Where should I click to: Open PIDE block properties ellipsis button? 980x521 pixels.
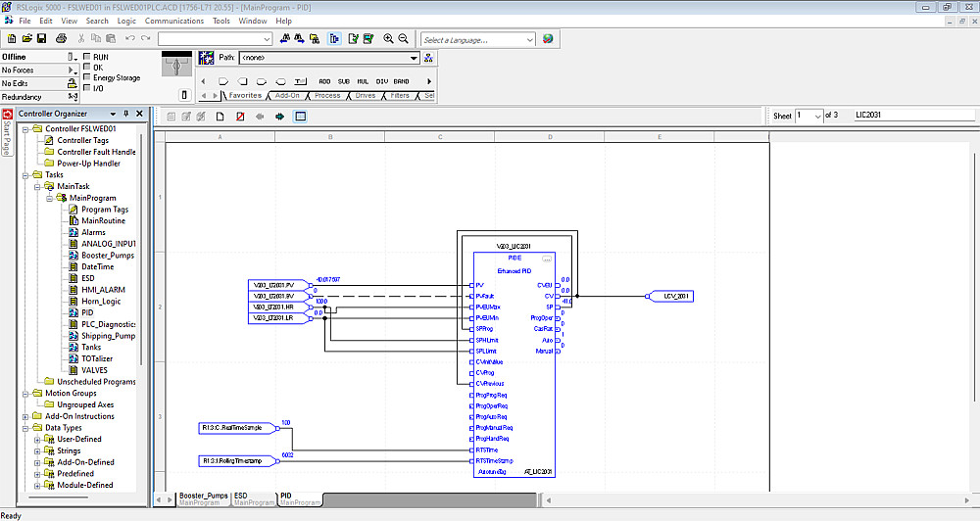coord(547,260)
